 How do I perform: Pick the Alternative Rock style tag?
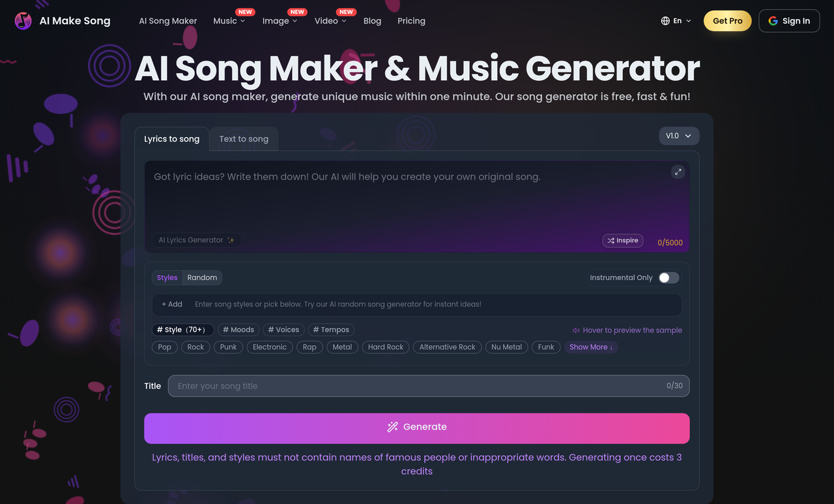tap(448, 347)
